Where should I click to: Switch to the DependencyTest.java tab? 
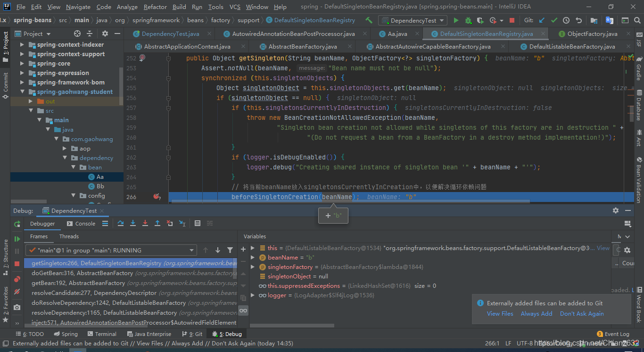(170, 34)
